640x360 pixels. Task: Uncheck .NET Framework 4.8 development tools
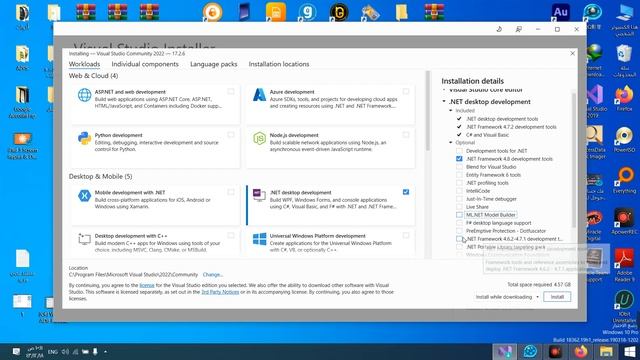click(459, 159)
